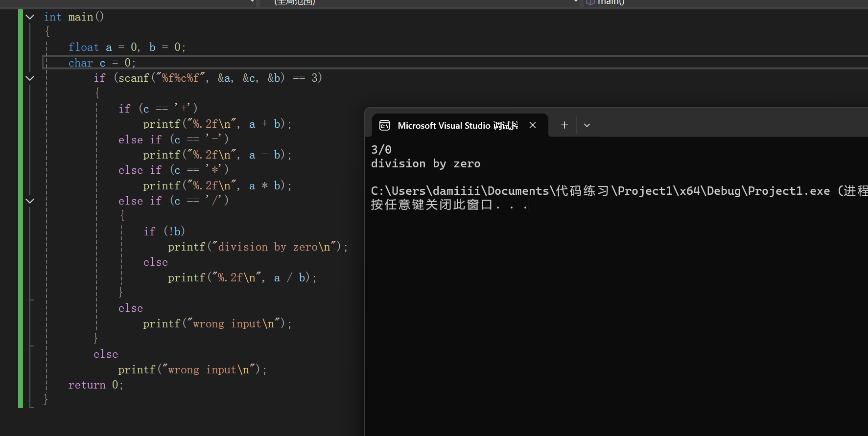Click the 'char c = 0;' line

coord(102,63)
